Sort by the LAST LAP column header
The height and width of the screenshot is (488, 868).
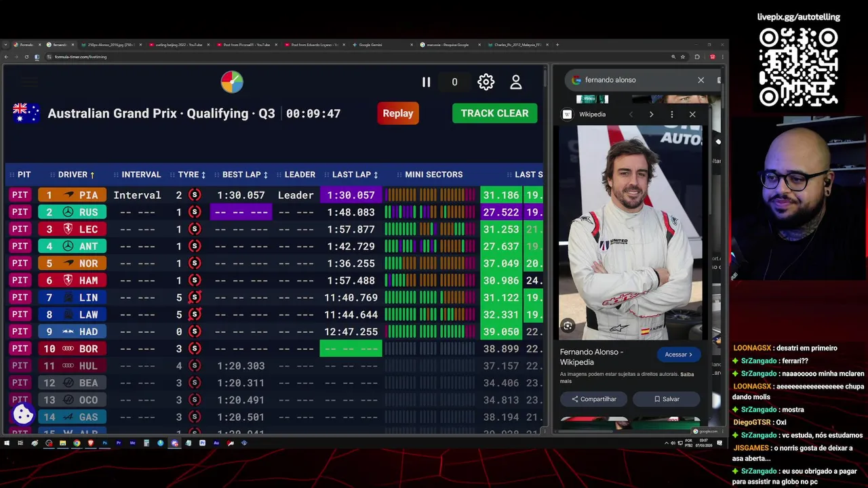(x=351, y=174)
